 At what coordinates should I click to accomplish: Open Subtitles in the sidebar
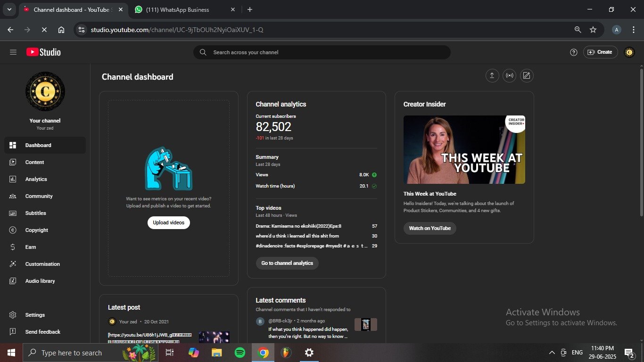[45, 213]
